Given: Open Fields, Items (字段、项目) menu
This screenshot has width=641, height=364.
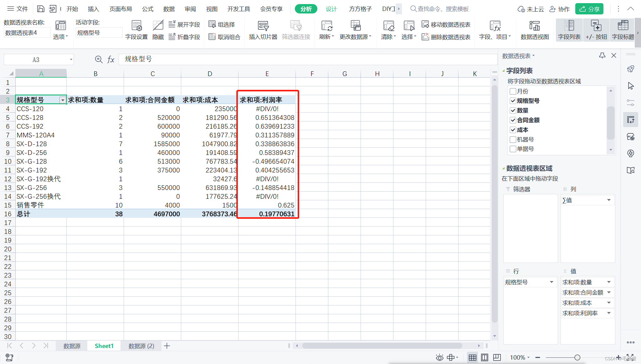Looking at the screenshot, I should pos(495,30).
